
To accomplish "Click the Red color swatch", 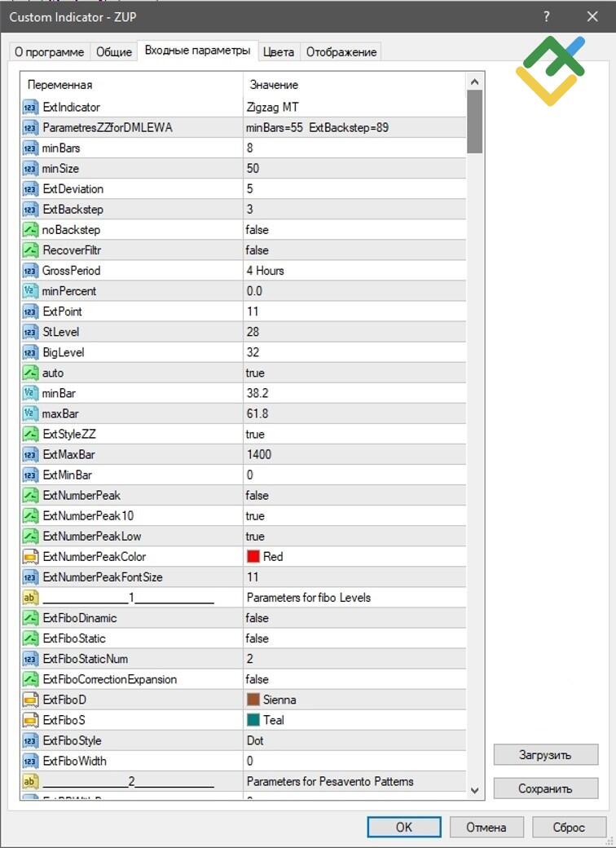I will click(253, 556).
